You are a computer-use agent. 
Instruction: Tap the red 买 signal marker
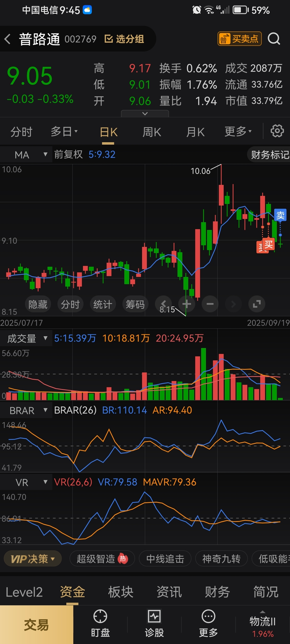click(x=269, y=244)
